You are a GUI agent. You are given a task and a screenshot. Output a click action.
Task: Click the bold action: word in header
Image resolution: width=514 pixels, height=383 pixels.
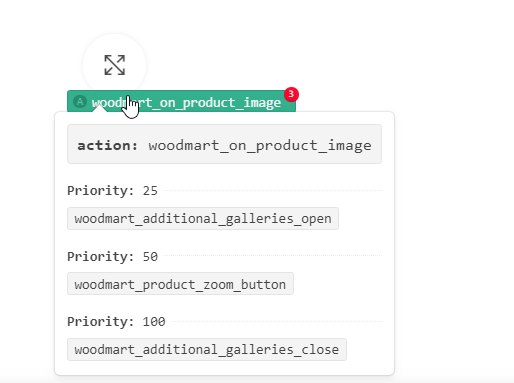point(107,145)
